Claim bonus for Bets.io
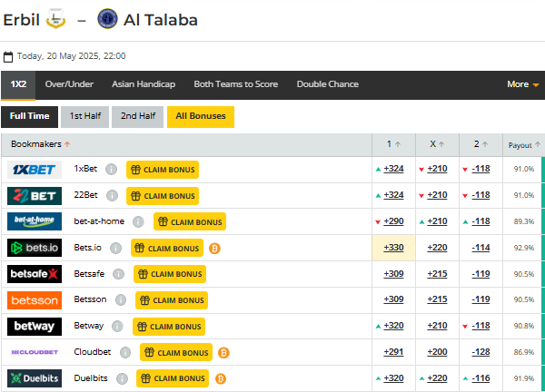This screenshot has width=545, height=392. 167,249
